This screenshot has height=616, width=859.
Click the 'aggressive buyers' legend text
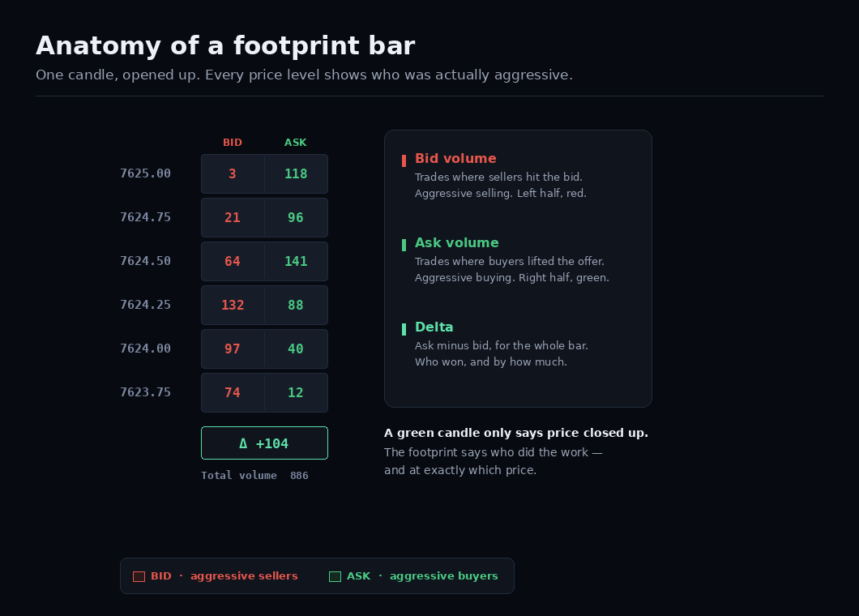point(444,576)
